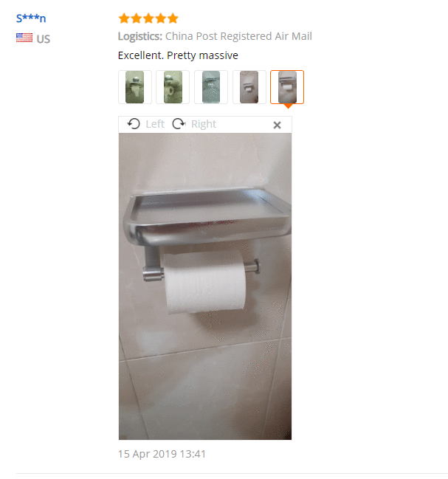Select the first green review thumbnail
This screenshot has width=448, height=479.
tap(135, 87)
